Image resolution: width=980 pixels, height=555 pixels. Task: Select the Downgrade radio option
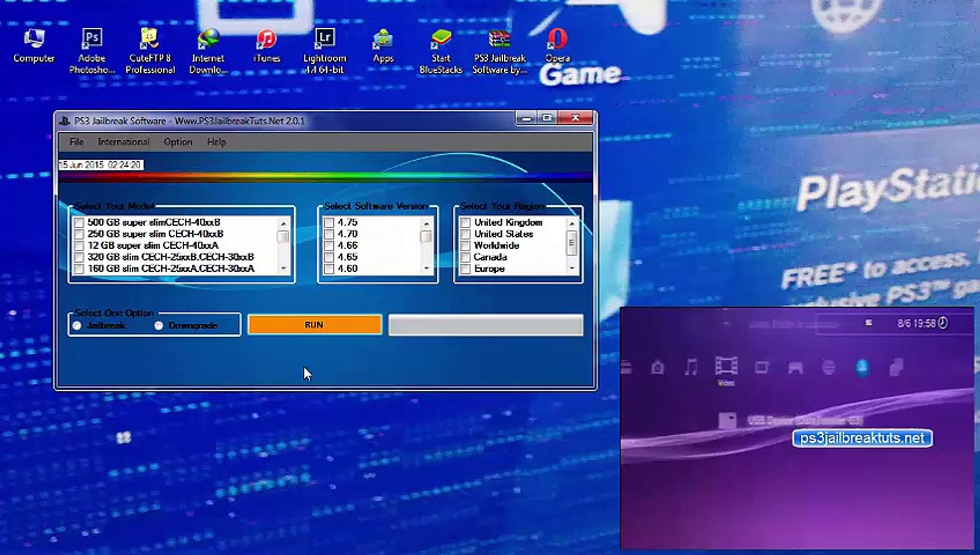(159, 326)
